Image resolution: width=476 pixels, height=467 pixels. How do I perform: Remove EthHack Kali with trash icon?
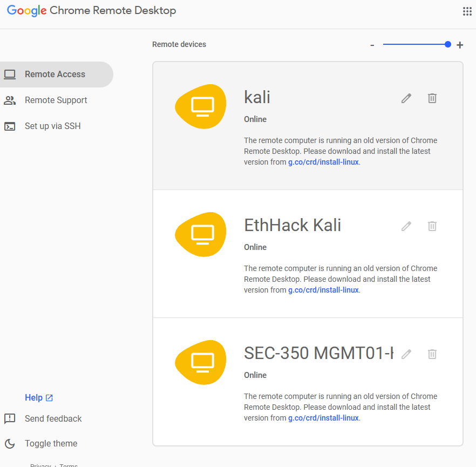[432, 226]
